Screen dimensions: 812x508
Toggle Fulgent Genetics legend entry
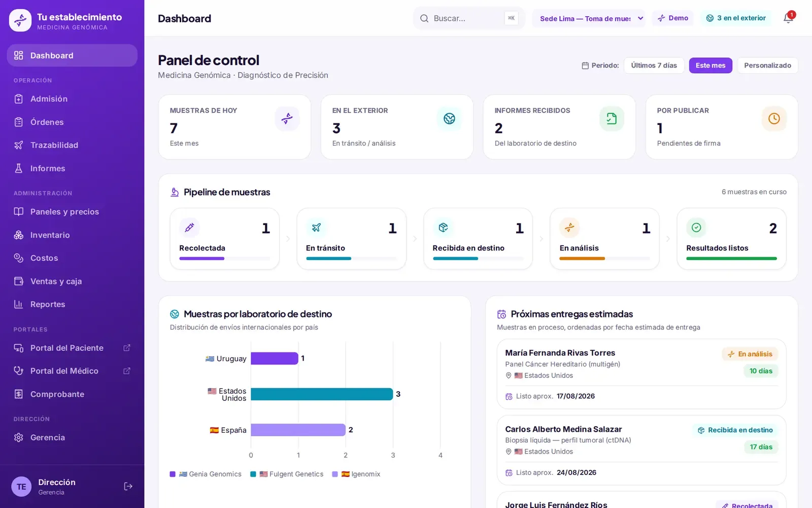[287, 474]
